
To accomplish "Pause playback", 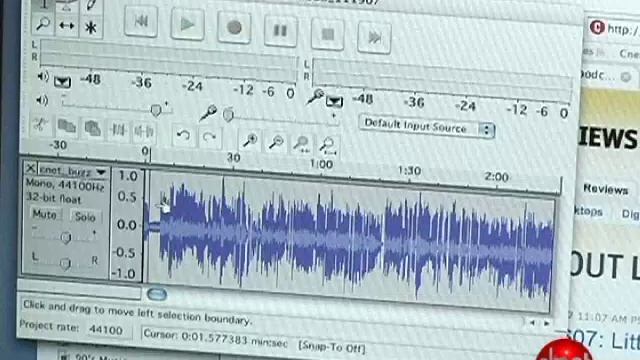I will 280,31.
